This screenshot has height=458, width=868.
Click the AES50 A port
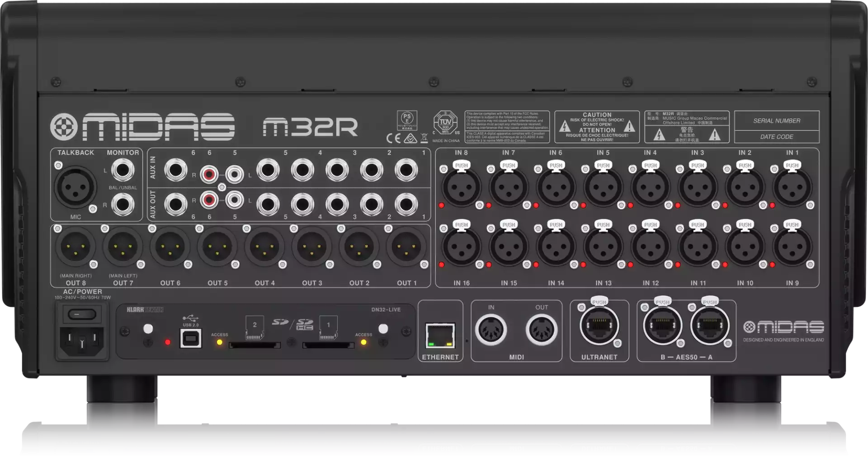(710, 325)
